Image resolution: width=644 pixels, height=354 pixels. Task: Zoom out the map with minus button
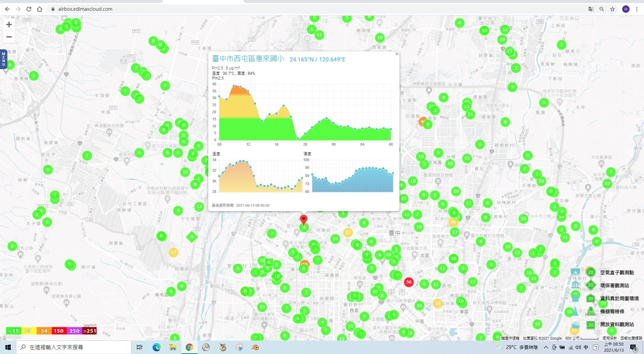pos(9,37)
